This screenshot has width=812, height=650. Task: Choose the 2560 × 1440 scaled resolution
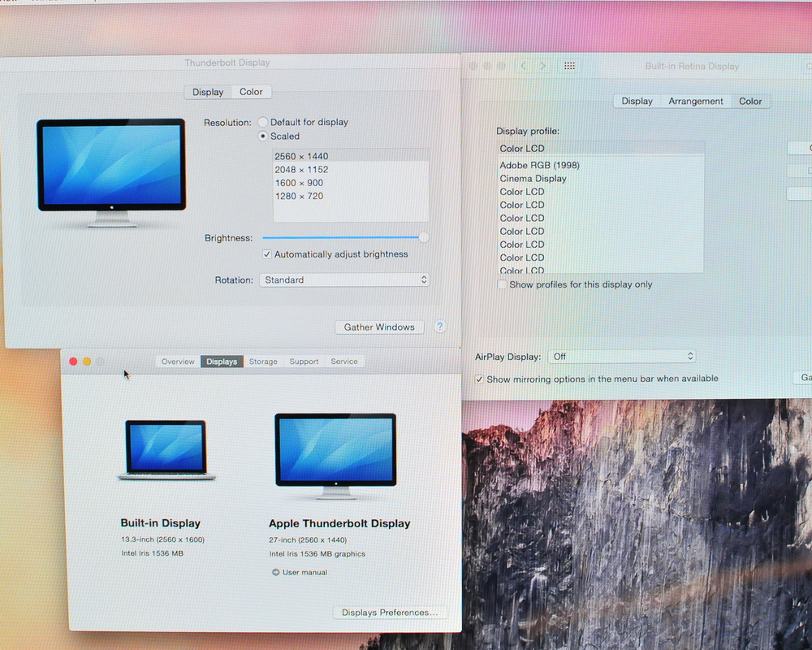click(351, 156)
